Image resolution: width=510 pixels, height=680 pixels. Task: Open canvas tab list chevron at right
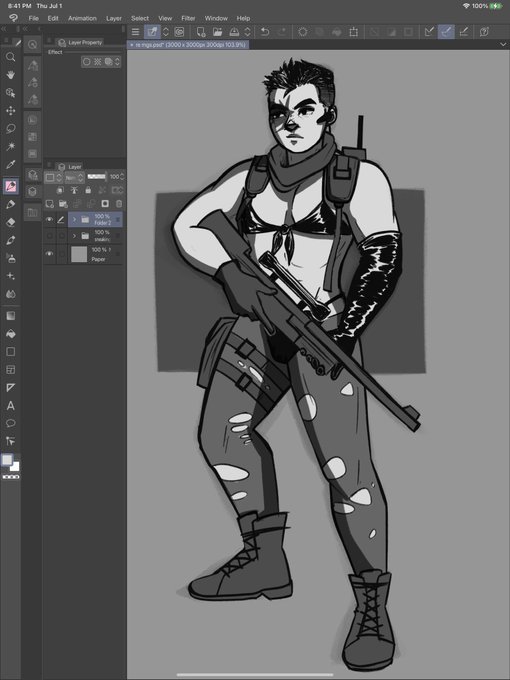503,44
